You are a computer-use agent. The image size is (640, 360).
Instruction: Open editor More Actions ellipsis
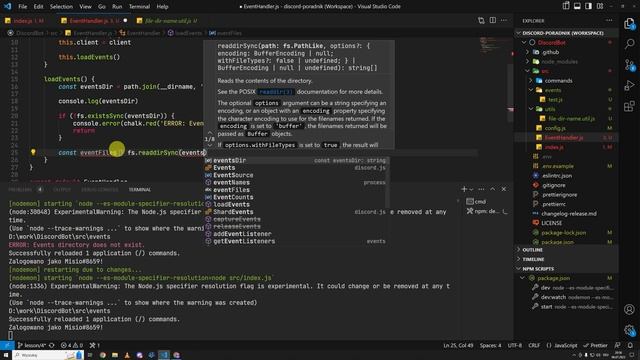click(504, 20)
